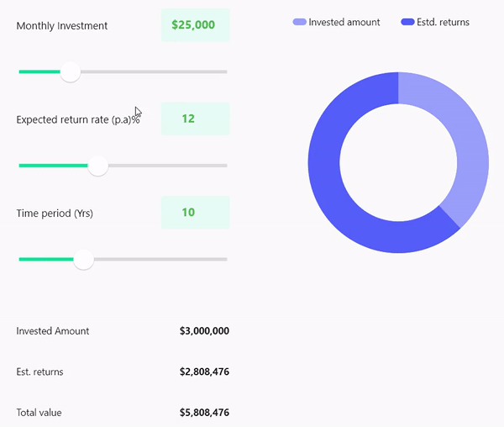Click the 'Estd. returns' legend label
This screenshot has height=427, width=504.
[x=443, y=22]
